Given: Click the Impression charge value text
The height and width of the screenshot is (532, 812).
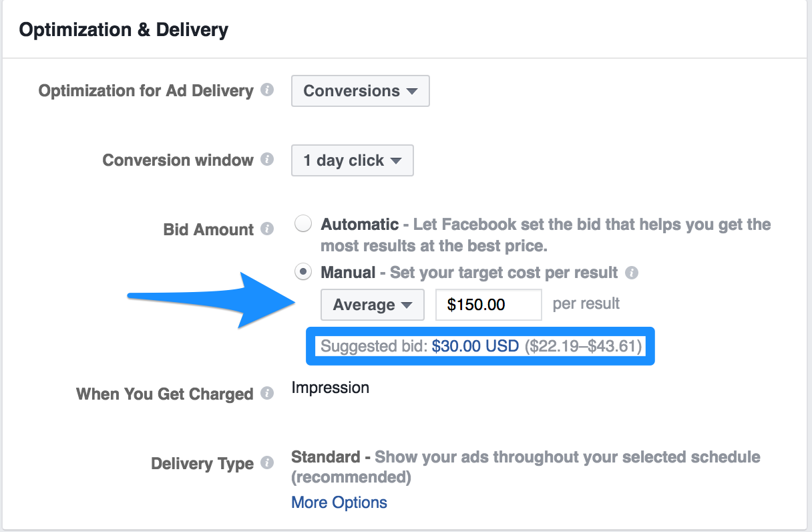Looking at the screenshot, I should [x=331, y=388].
